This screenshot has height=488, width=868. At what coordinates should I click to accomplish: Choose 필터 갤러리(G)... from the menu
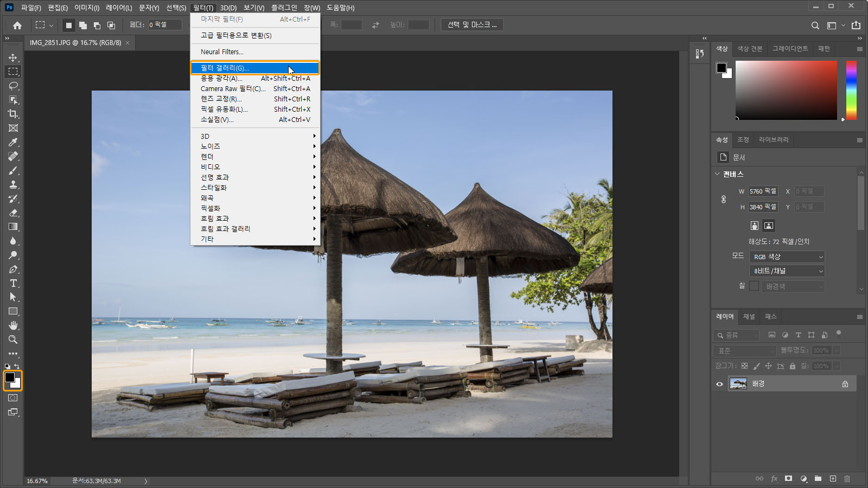[255, 68]
